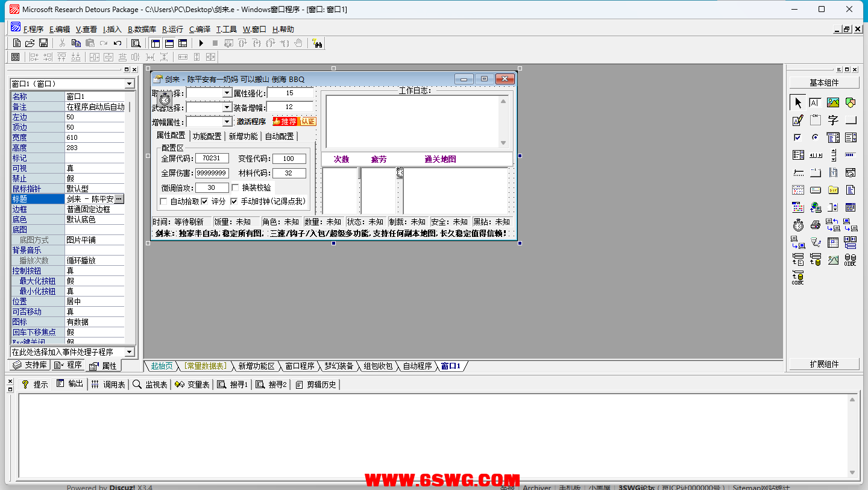Click the window preview icon in alignment toolbar

pyautogui.click(x=16, y=57)
